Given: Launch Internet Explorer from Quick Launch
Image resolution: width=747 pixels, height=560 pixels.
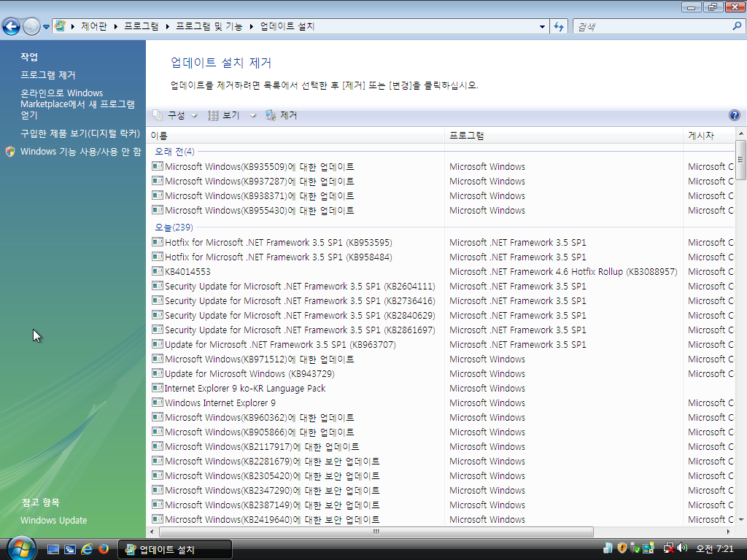Looking at the screenshot, I should (x=87, y=549).
